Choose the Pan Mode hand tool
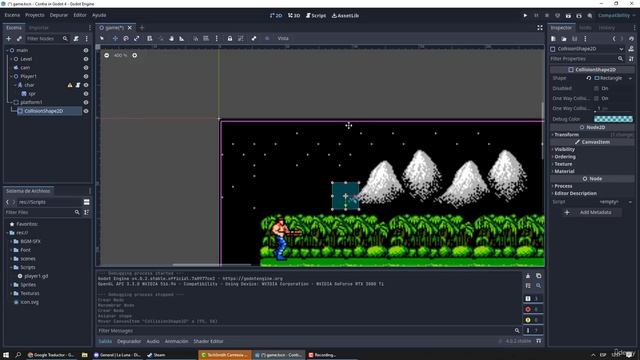The height and width of the screenshot is (360, 640). pos(171,38)
